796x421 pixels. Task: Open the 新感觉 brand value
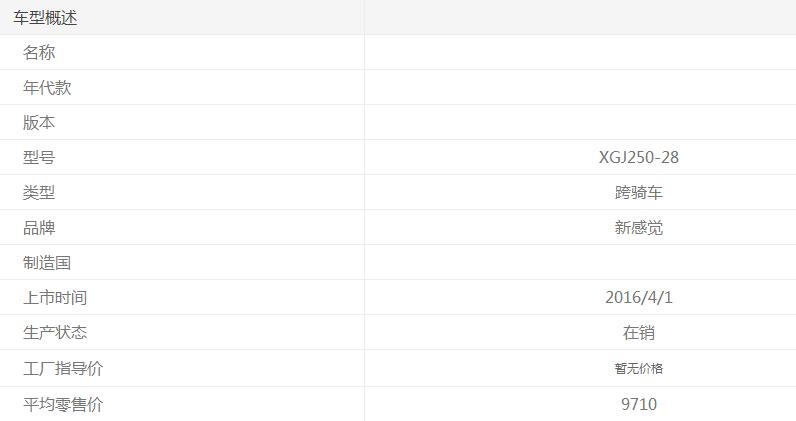(638, 228)
